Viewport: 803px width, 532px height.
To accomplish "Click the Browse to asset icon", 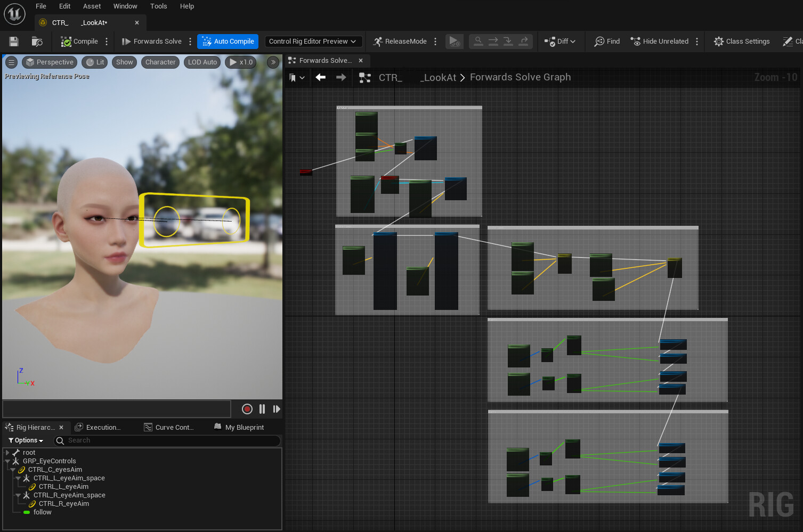I will [x=37, y=42].
